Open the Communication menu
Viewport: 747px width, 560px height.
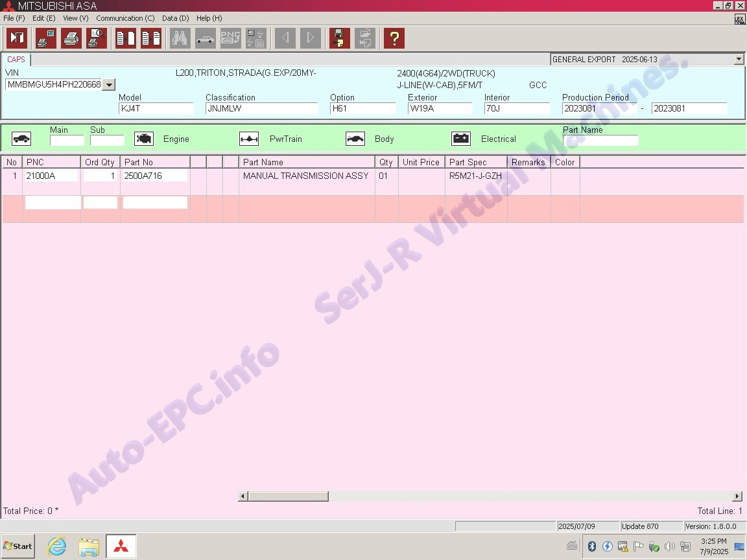click(x=125, y=18)
